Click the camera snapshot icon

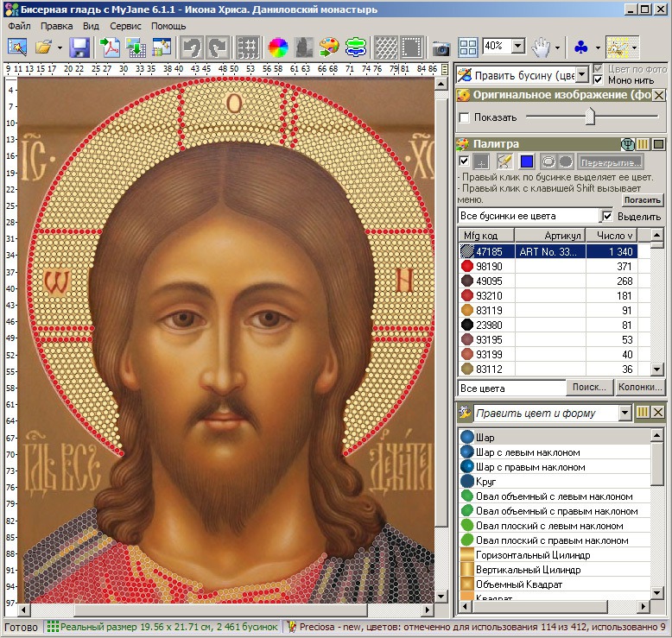click(441, 47)
